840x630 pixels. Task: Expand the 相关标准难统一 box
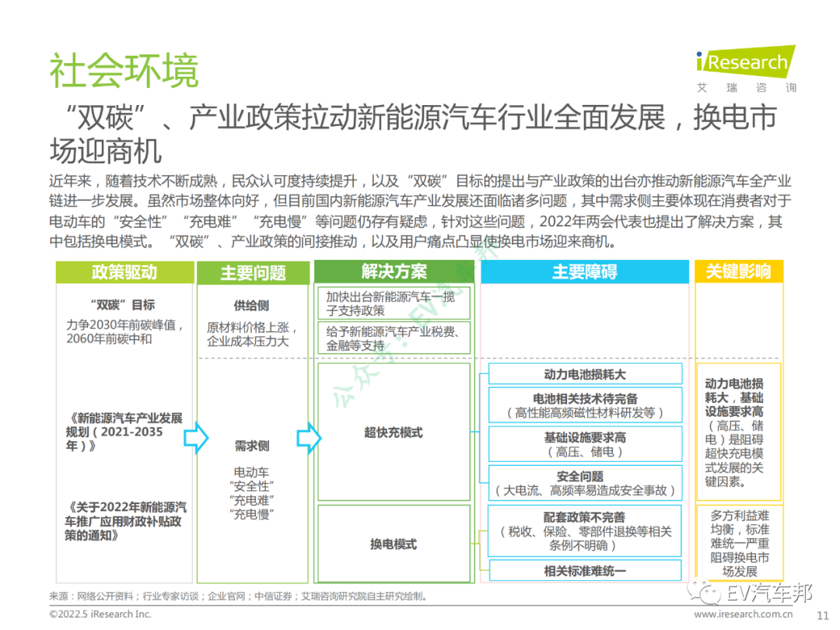(x=583, y=570)
